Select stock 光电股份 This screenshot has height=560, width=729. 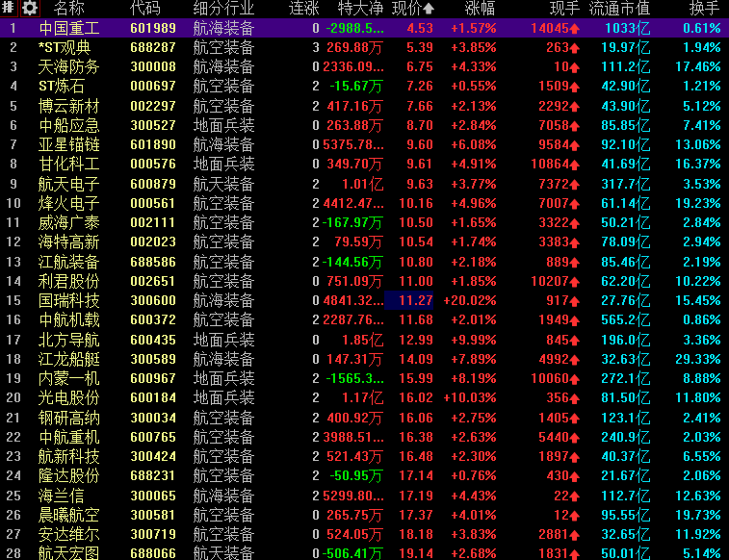(x=68, y=398)
